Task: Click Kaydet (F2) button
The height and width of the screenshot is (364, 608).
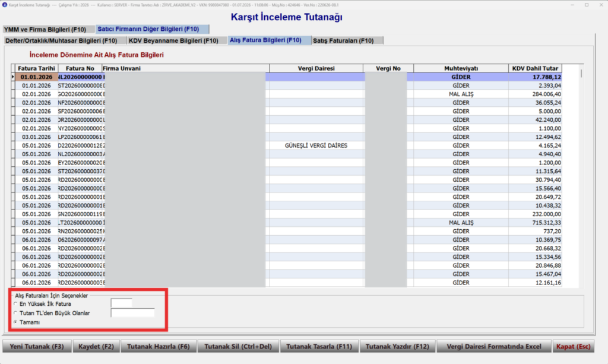Action: [96, 347]
